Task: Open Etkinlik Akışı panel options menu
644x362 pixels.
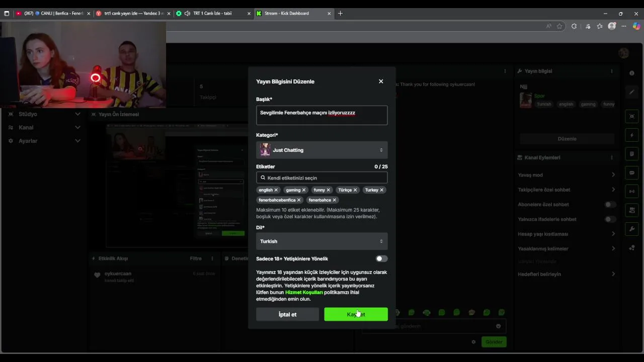Action: (212, 258)
